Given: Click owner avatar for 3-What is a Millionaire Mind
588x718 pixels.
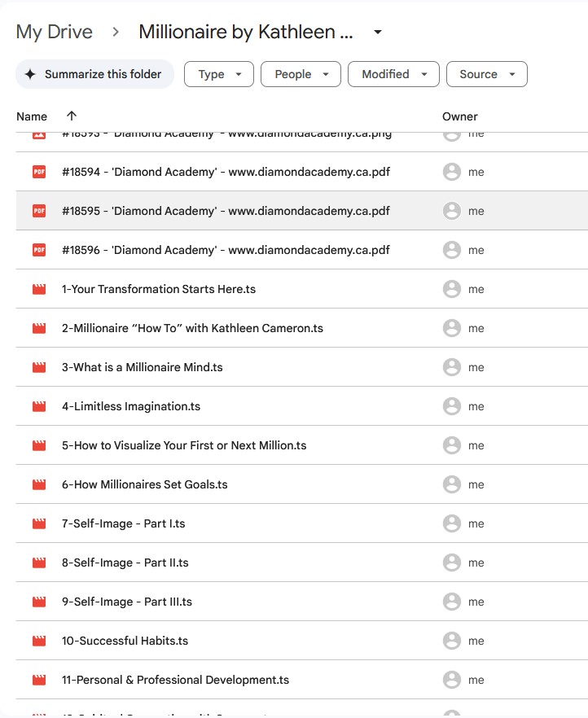Looking at the screenshot, I should (451, 367).
